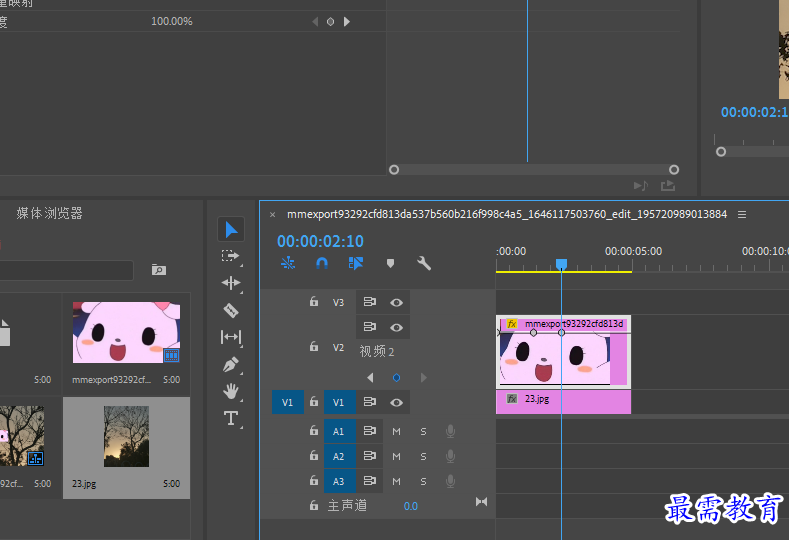This screenshot has height=540, width=789.
Task: Solo the A1 audio track
Action: click(423, 431)
